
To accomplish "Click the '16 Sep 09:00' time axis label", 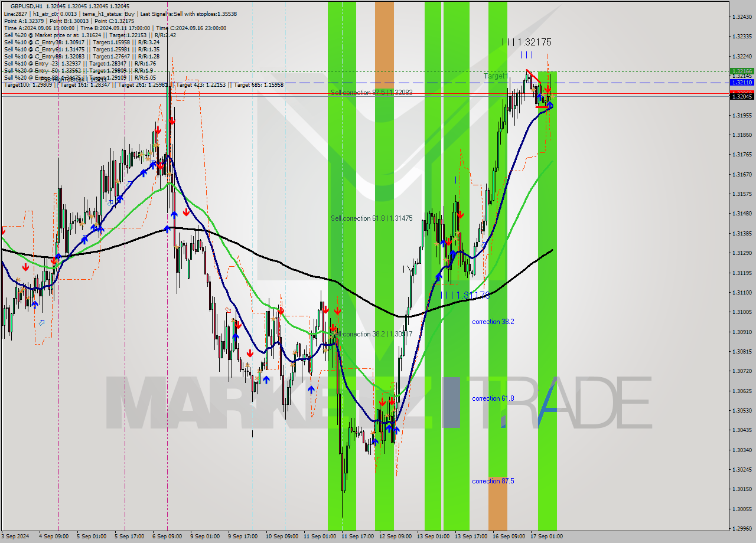I will tap(508, 537).
